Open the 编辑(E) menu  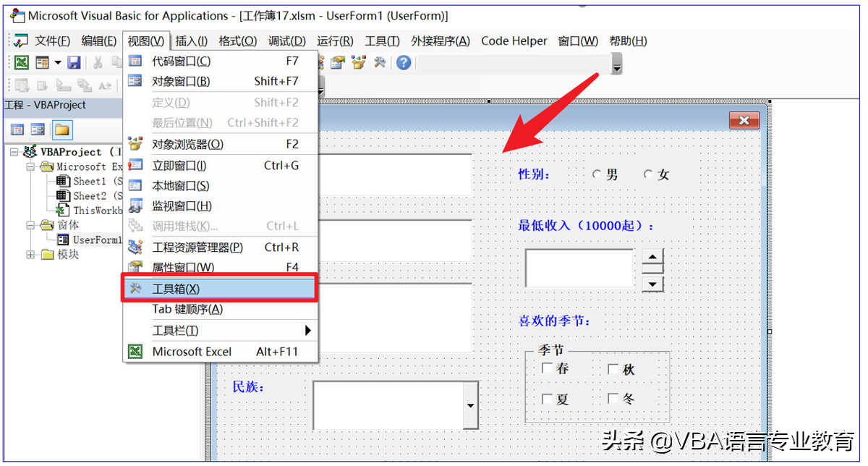(x=99, y=41)
